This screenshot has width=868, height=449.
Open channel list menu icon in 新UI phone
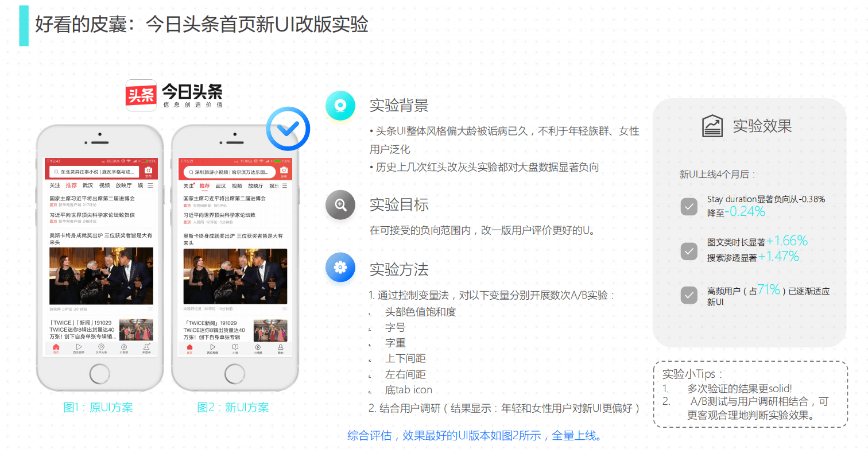point(284,186)
